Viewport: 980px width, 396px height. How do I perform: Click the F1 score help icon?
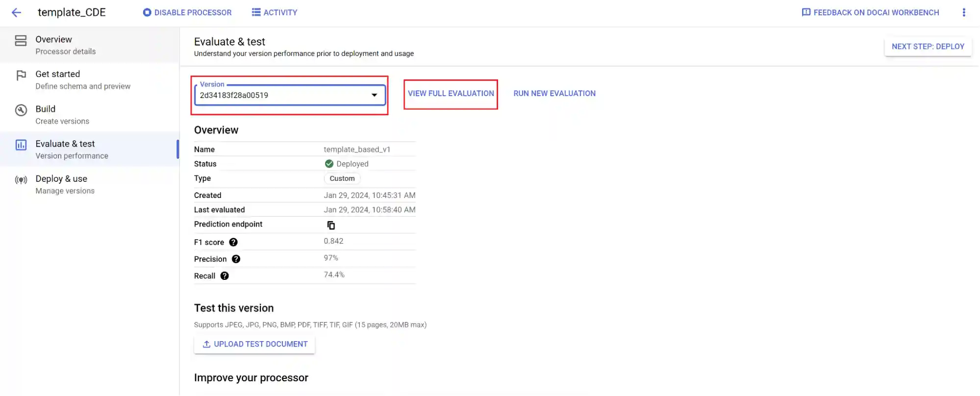click(x=233, y=242)
